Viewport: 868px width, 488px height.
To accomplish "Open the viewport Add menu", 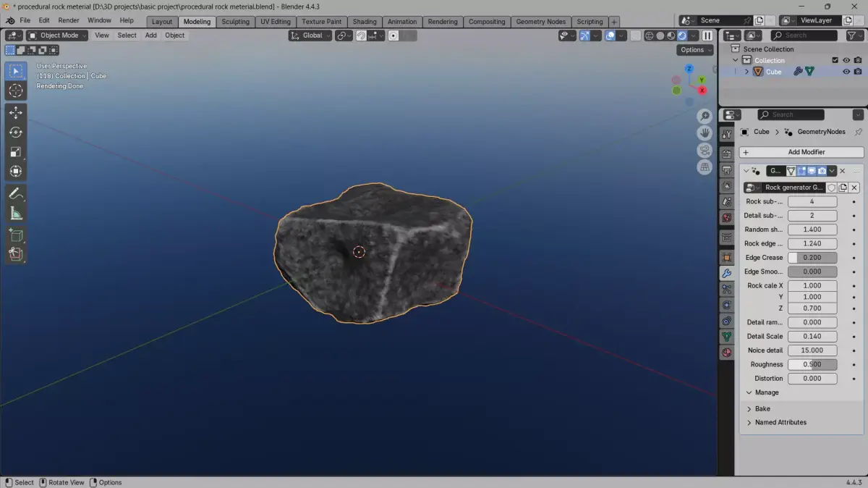I will (x=150, y=35).
